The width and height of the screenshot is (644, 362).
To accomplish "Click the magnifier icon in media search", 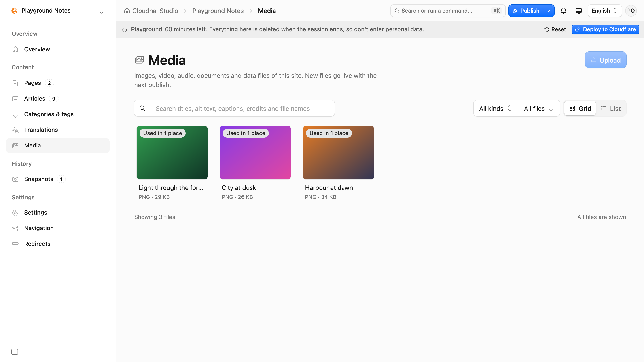I will (x=142, y=108).
